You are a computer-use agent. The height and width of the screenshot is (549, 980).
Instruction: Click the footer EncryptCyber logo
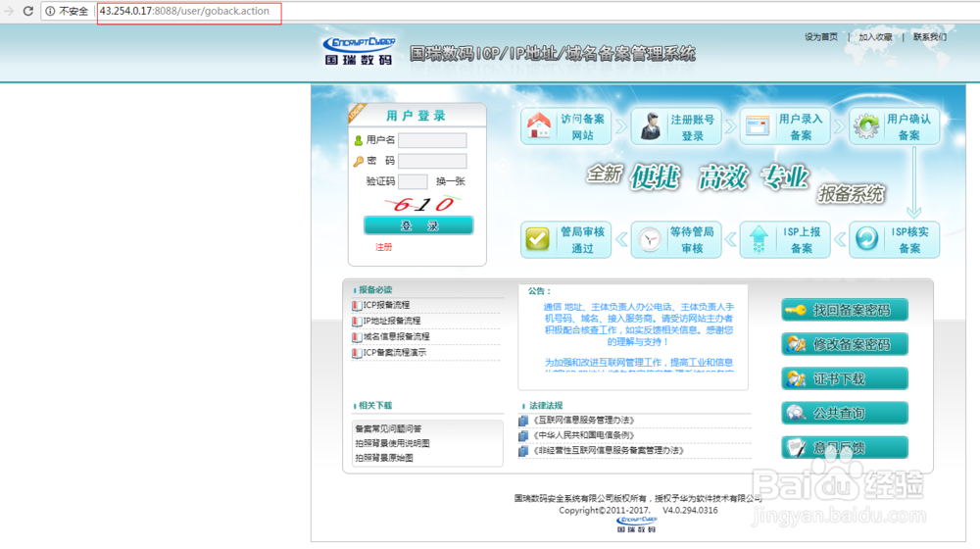636,524
